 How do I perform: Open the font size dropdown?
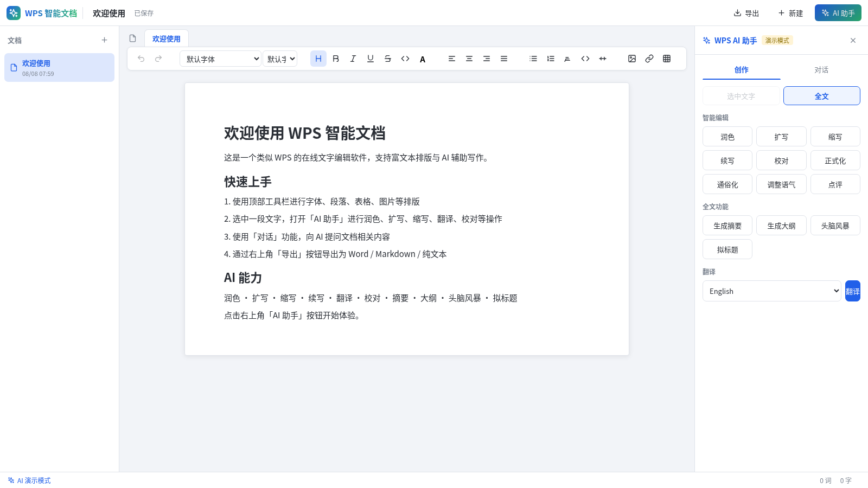[x=280, y=59]
